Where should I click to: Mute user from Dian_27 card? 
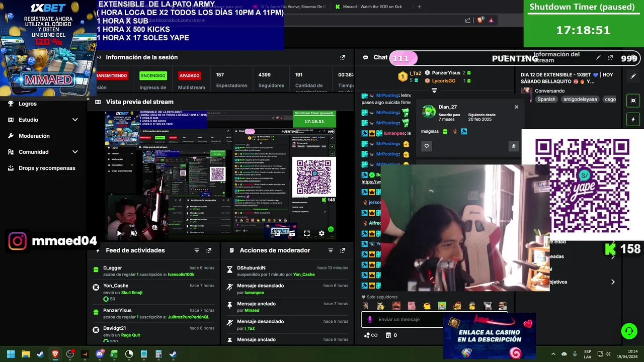coord(514,146)
